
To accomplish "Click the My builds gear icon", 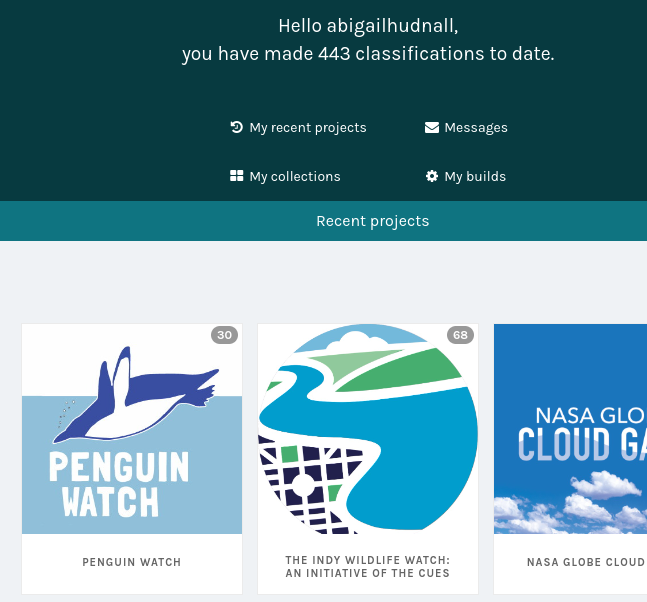I will [432, 176].
